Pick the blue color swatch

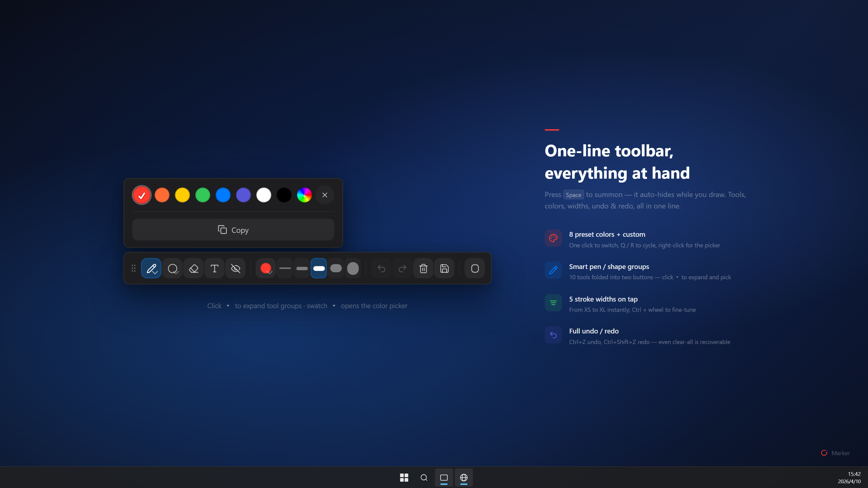tap(223, 195)
